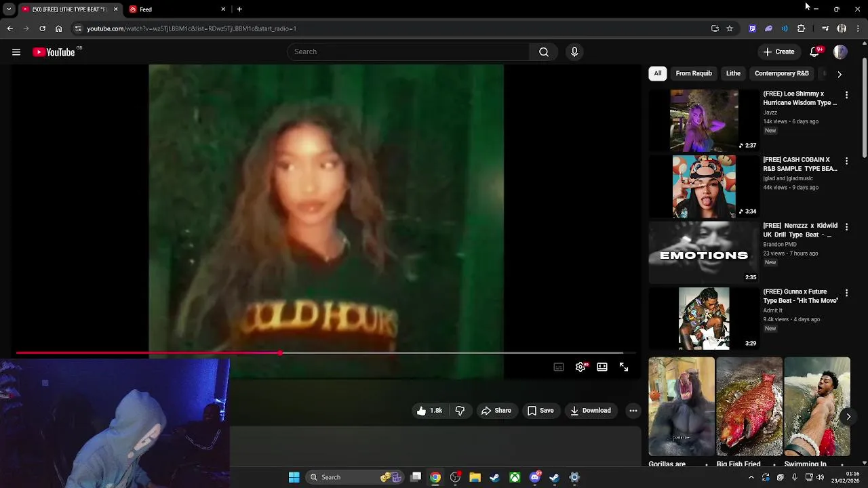Open Chrome three-dot menu
This screenshot has height=488, width=868.
858,28
